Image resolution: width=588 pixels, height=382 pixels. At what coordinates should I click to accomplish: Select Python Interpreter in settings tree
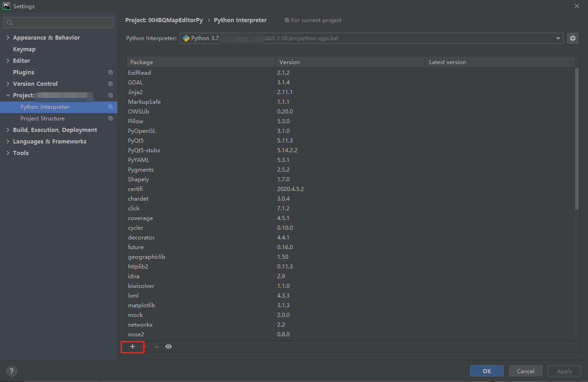pos(45,107)
